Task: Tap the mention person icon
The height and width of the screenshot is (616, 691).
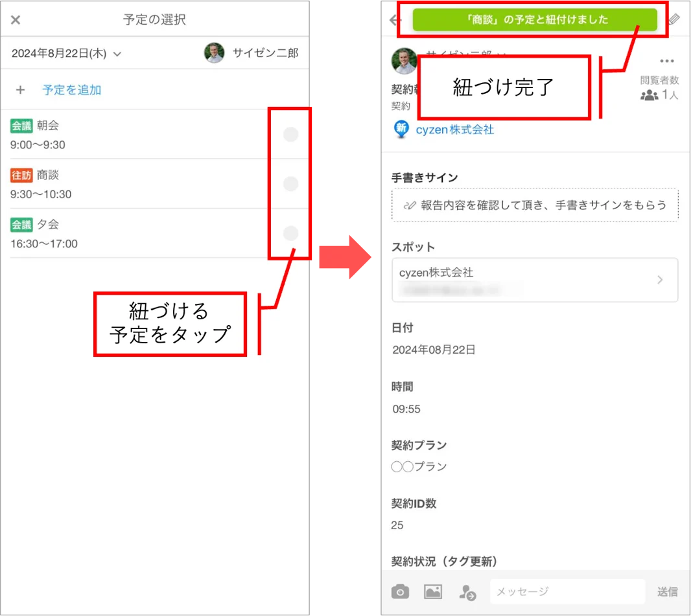Action: pyautogui.click(x=467, y=592)
